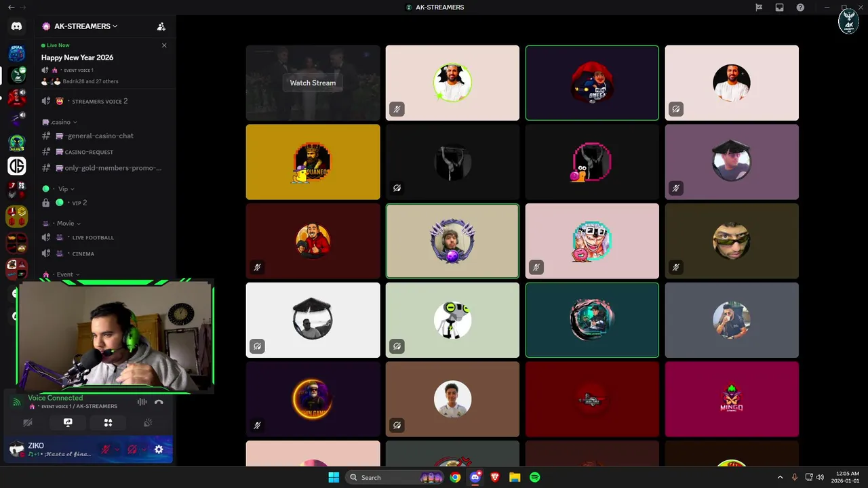Select the MINGO participant tile
This screenshot has height=488, width=868.
click(x=732, y=399)
